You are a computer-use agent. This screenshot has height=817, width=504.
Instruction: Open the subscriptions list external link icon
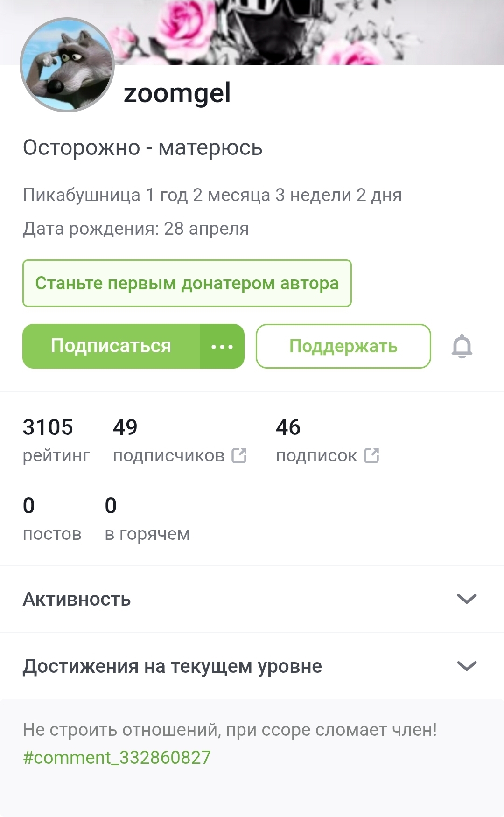click(x=372, y=455)
